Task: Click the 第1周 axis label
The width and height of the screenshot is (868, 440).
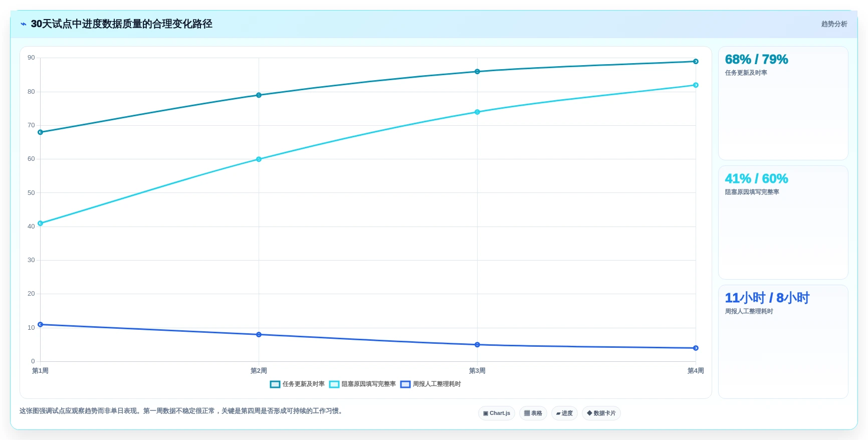Action: coord(40,371)
